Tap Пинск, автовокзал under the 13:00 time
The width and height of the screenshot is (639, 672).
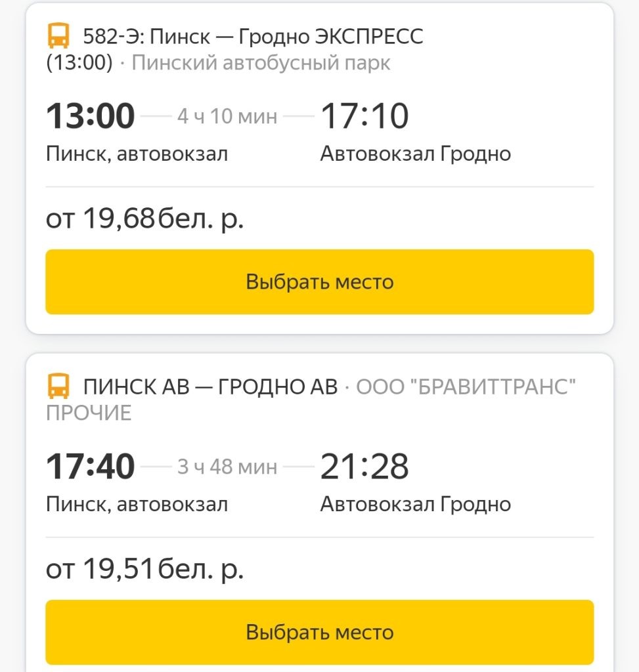click(137, 154)
